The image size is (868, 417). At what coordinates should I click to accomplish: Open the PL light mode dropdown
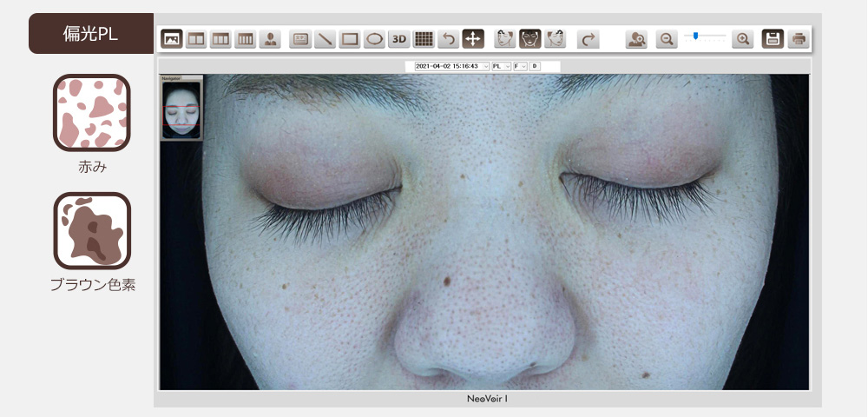501,66
